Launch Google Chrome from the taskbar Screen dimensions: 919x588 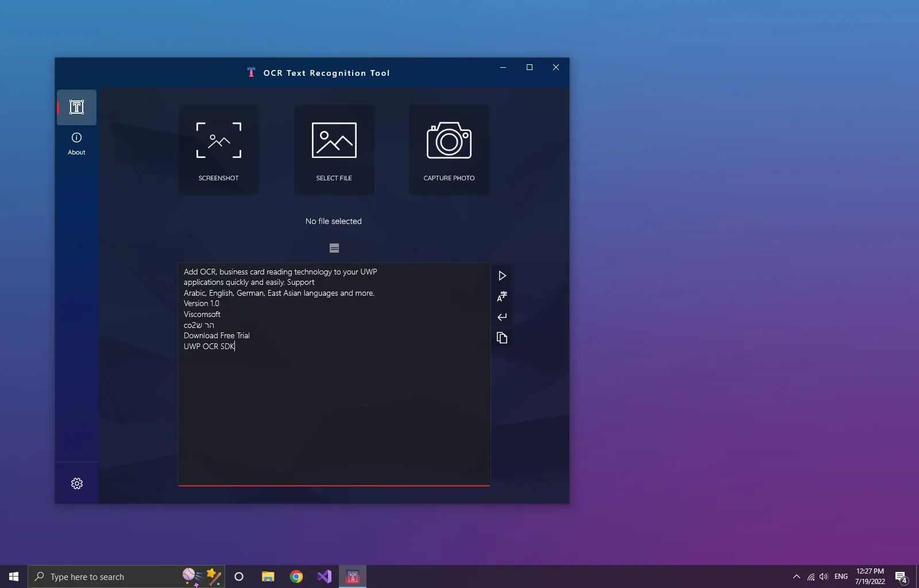point(296,577)
